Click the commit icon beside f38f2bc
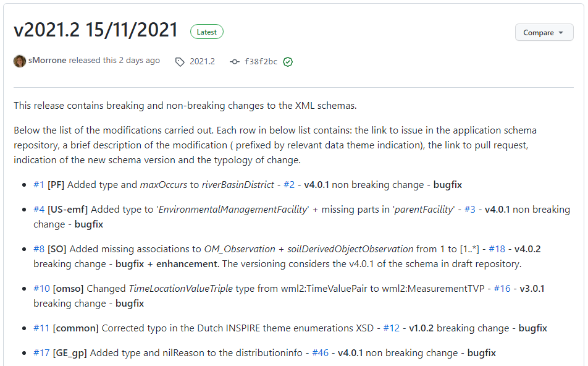Image resolution: width=588 pixels, height=366 pixels. click(235, 62)
